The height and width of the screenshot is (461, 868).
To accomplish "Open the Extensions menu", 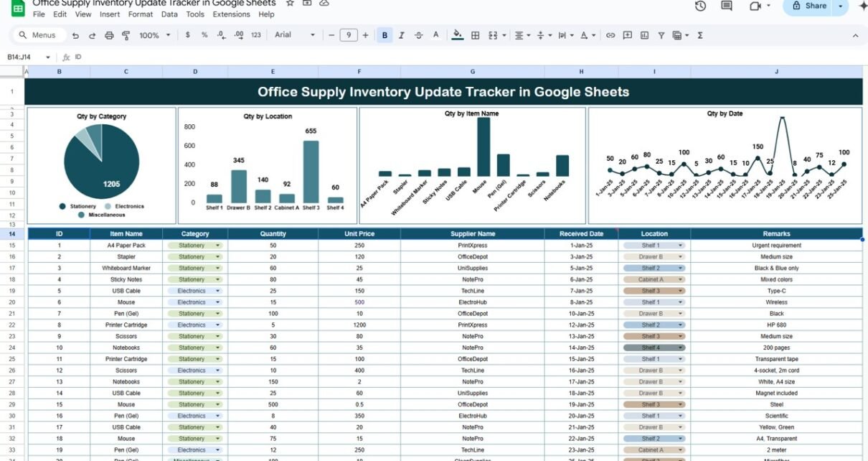I will [x=232, y=14].
